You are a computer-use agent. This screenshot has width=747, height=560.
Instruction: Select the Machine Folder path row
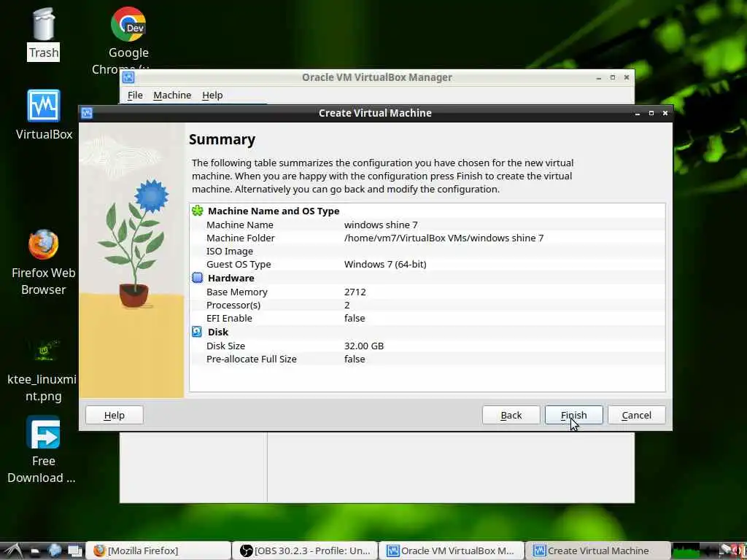(x=427, y=238)
